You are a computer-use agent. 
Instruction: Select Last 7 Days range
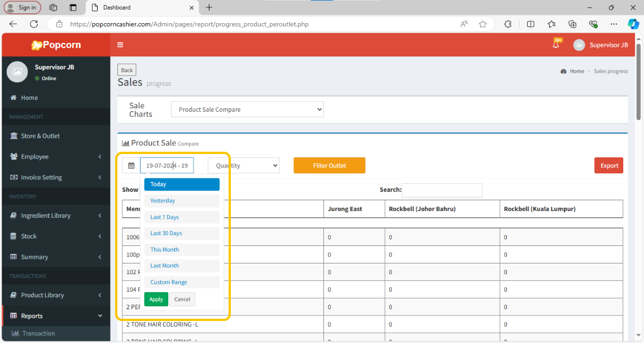(x=182, y=217)
